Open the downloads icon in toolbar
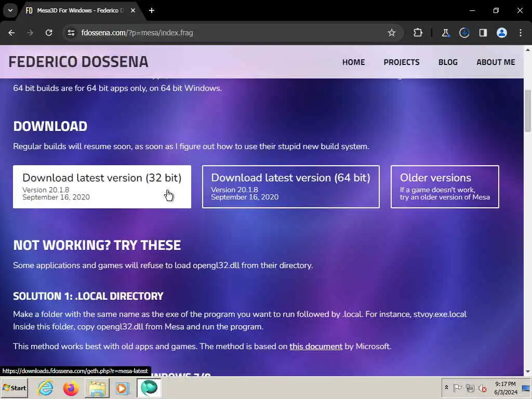The height and width of the screenshot is (399, 532). 464,33
